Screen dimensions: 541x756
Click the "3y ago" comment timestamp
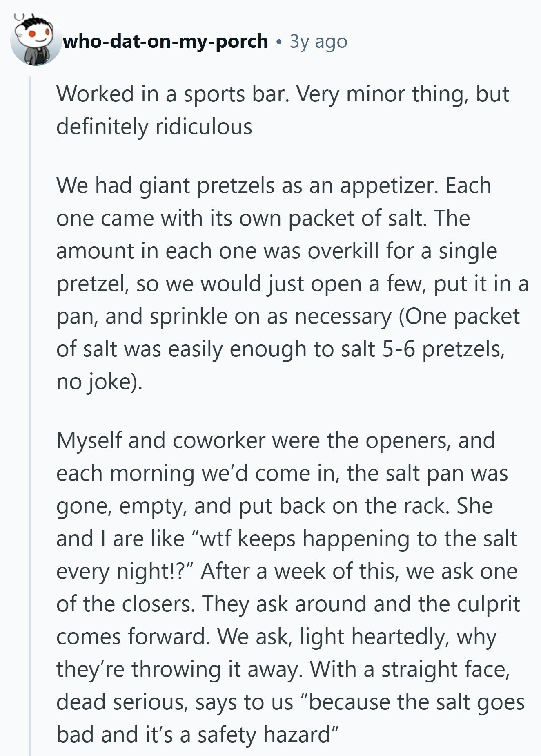tap(318, 41)
